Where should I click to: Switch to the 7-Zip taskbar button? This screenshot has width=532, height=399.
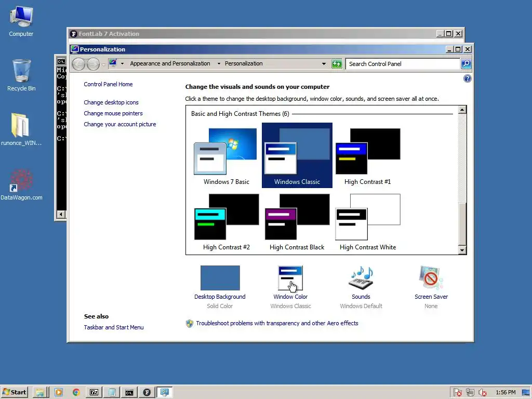(94, 392)
